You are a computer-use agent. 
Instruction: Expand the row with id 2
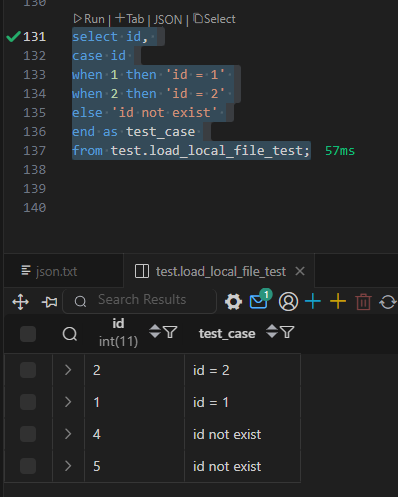68,370
